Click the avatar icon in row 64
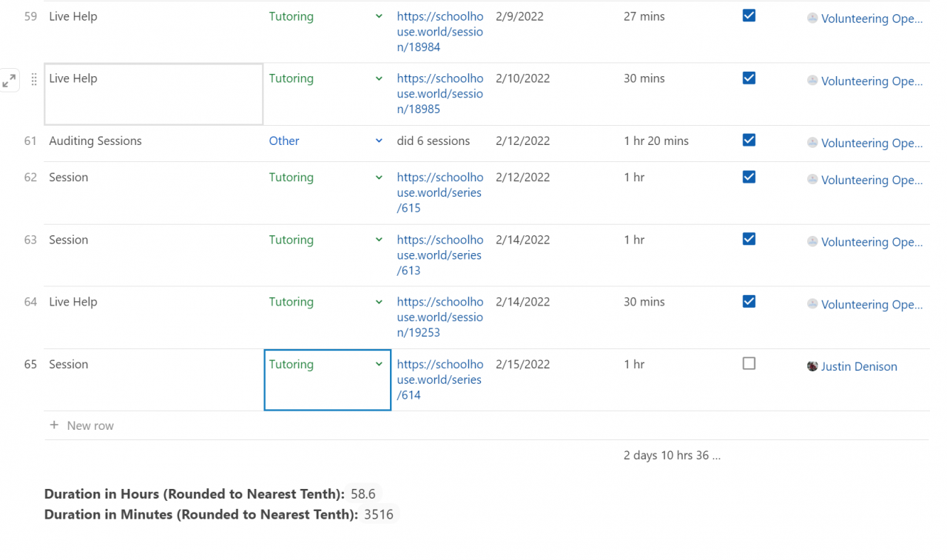Viewport: 947px width, 560px height. [812, 304]
